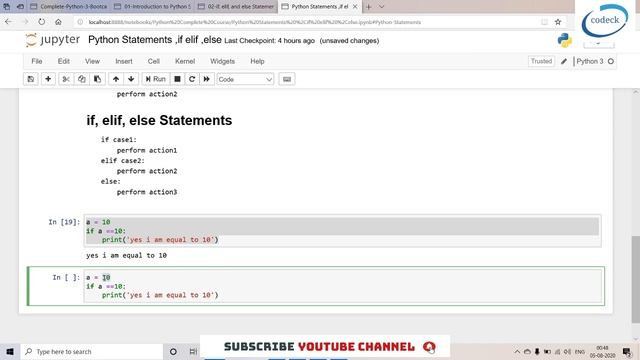
Task: Click the if, elif, else Statements heading
Action: tap(159, 120)
